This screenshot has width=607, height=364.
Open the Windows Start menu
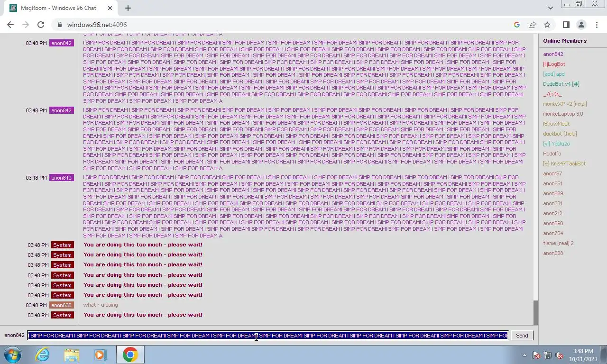(13, 355)
